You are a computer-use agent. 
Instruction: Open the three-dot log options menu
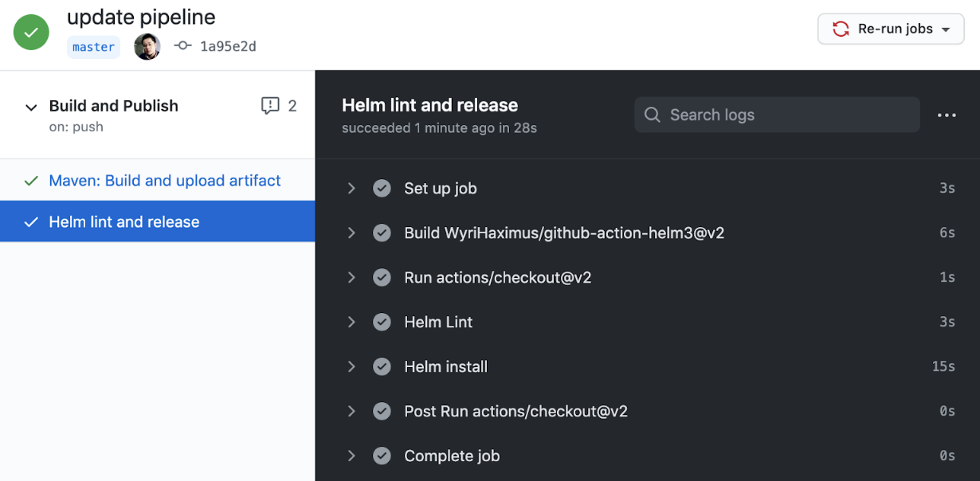(x=947, y=115)
